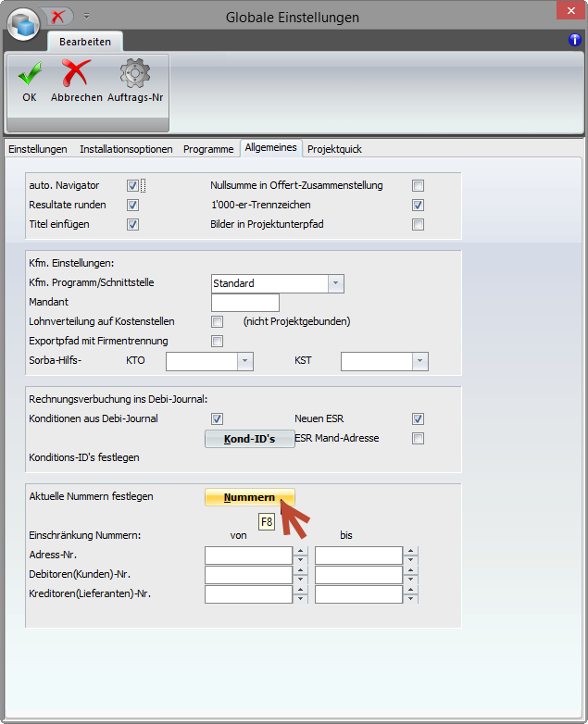Increase Kreditoren(Lieferanten)-Nr. bis with up arrow
Viewport: 588px width, 724px height.
click(410, 590)
